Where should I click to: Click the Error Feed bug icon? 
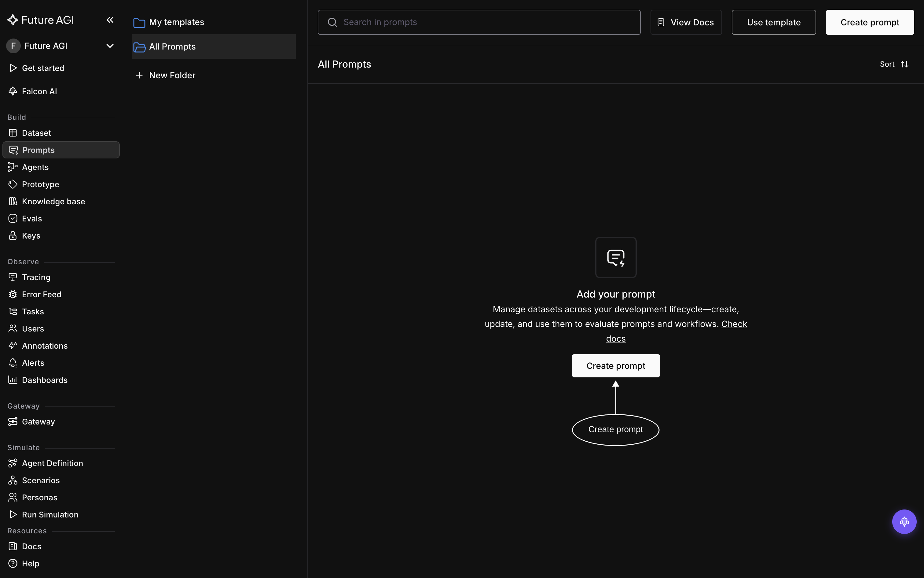[x=13, y=294]
